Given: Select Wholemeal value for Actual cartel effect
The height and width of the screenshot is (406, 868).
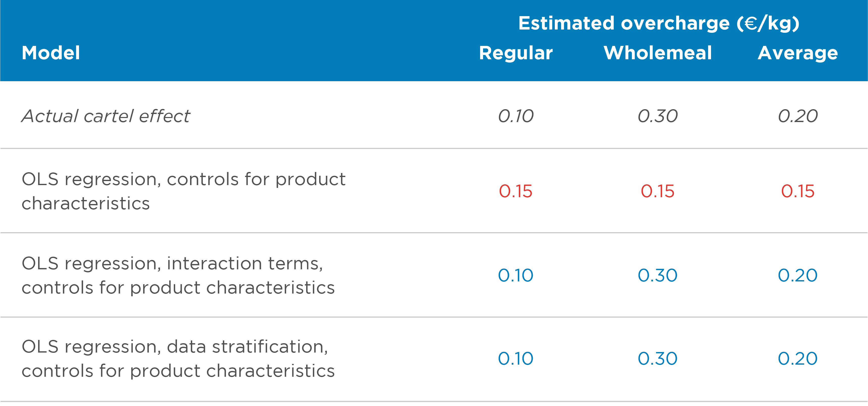Looking at the screenshot, I should [658, 116].
